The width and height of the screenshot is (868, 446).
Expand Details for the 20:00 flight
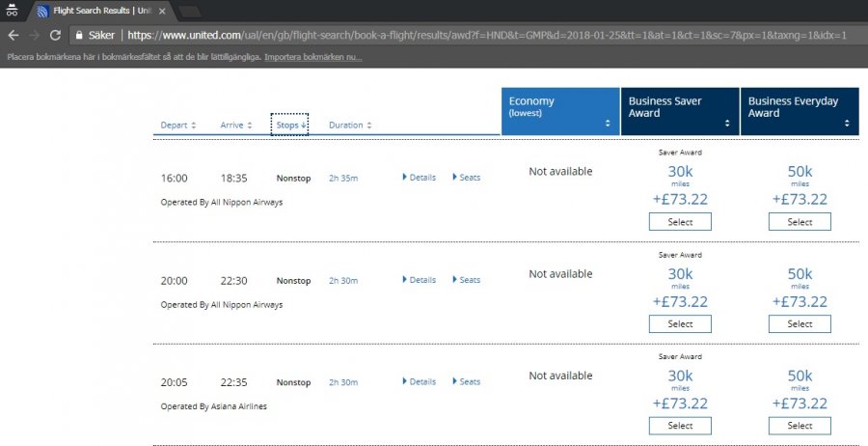click(419, 280)
